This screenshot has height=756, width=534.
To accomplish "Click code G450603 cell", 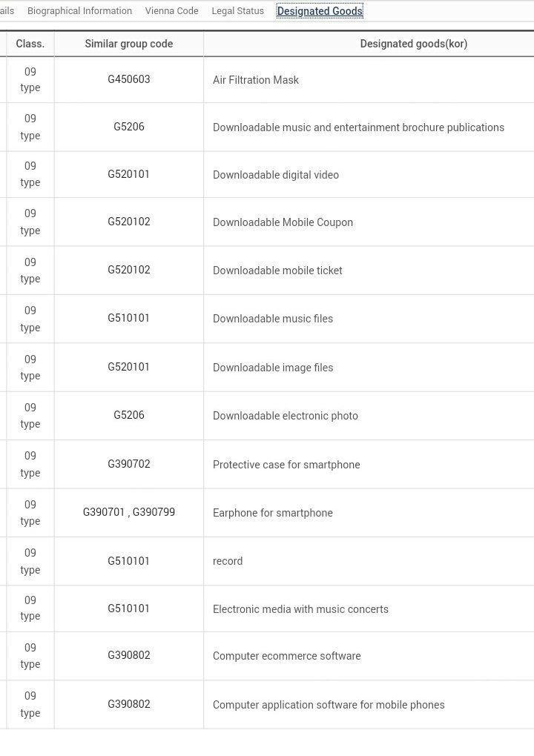I will pyautogui.click(x=128, y=79).
